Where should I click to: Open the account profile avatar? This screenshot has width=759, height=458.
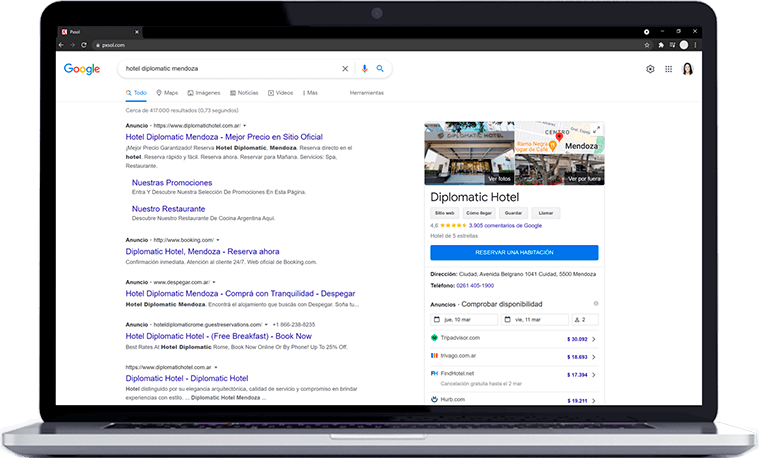pyautogui.click(x=687, y=69)
